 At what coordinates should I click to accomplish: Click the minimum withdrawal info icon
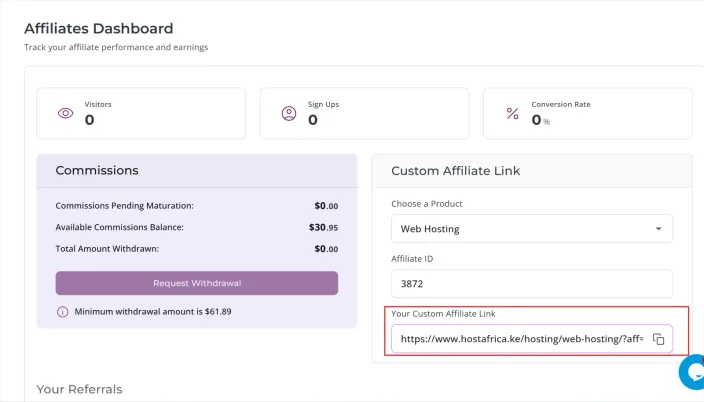pos(62,312)
